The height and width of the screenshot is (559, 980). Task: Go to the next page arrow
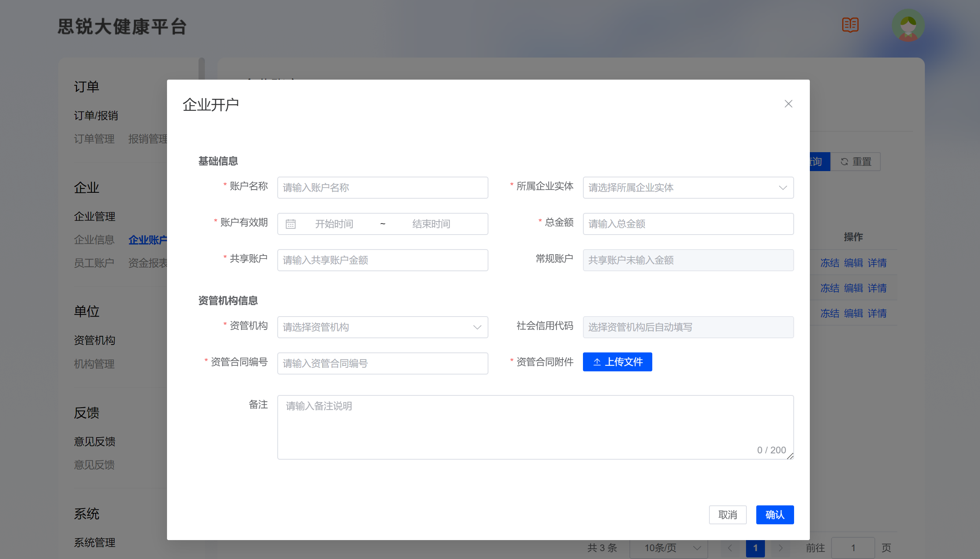[780, 548]
